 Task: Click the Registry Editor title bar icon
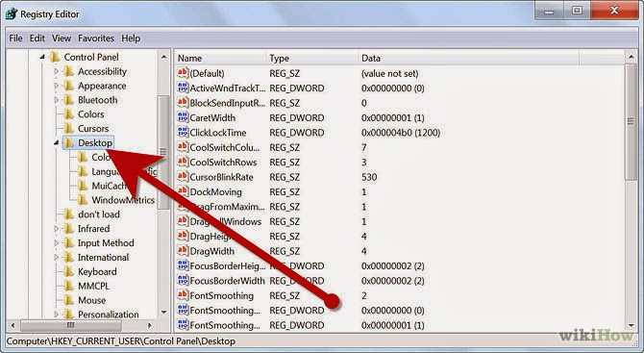pyautogui.click(x=12, y=14)
